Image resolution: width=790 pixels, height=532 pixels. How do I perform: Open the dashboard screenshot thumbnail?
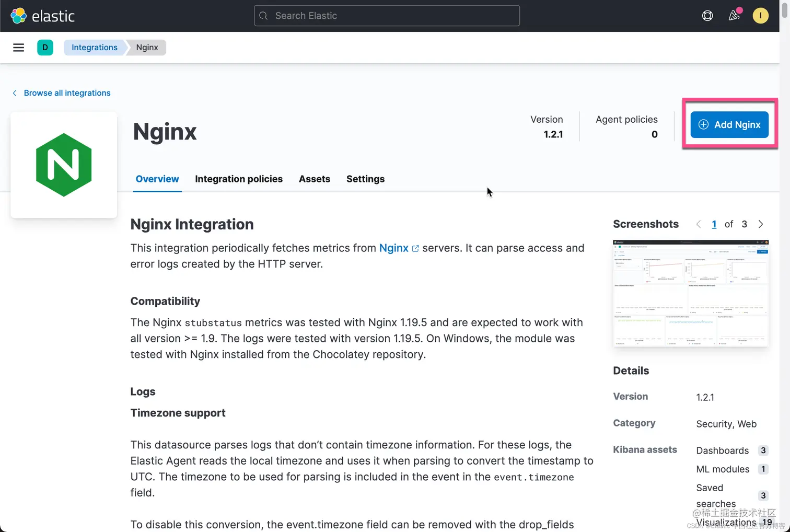(691, 293)
